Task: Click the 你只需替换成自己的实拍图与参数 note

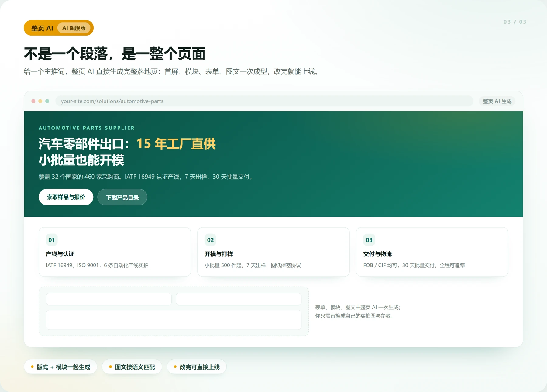Action: pyautogui.click(x=355, y=316)
